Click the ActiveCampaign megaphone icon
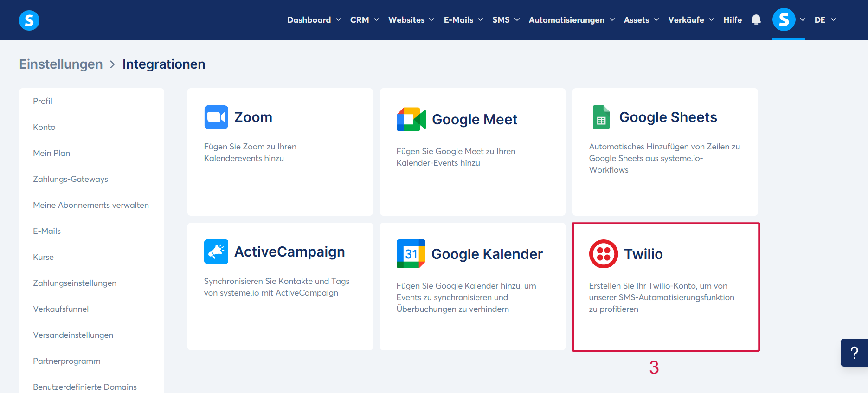The width and height of the screenshot is (868, 393). (x=216, y=251)
